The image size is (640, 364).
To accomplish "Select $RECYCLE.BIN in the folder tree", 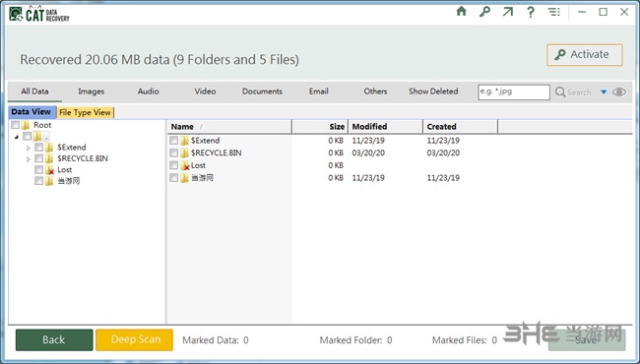I will [x=83, y=158].
